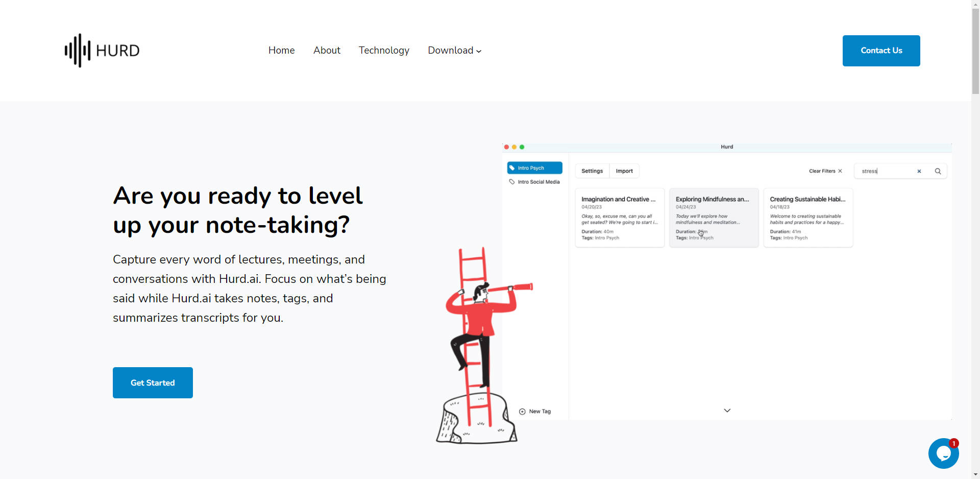Clear the stress search with X icon
This screenshot has height=479, width=980.
(x=919, y=172)
